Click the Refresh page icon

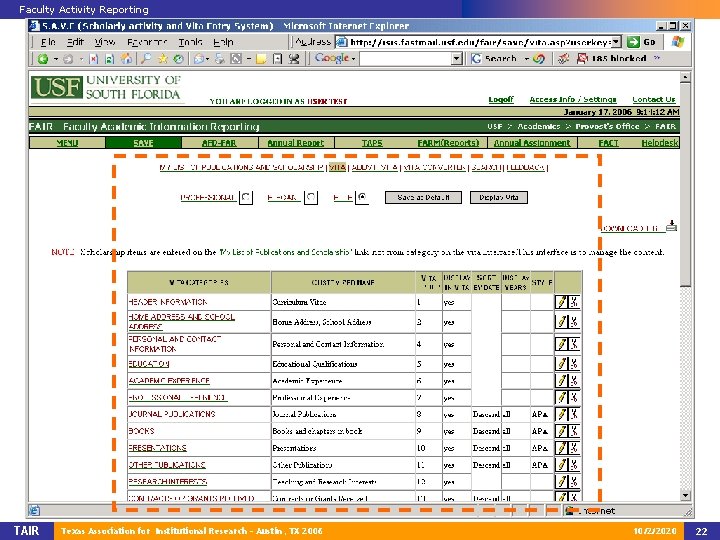coord(110,59)
